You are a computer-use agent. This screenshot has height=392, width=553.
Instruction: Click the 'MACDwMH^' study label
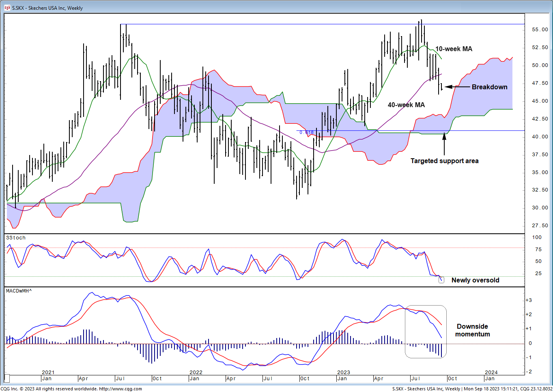point(19,291)
